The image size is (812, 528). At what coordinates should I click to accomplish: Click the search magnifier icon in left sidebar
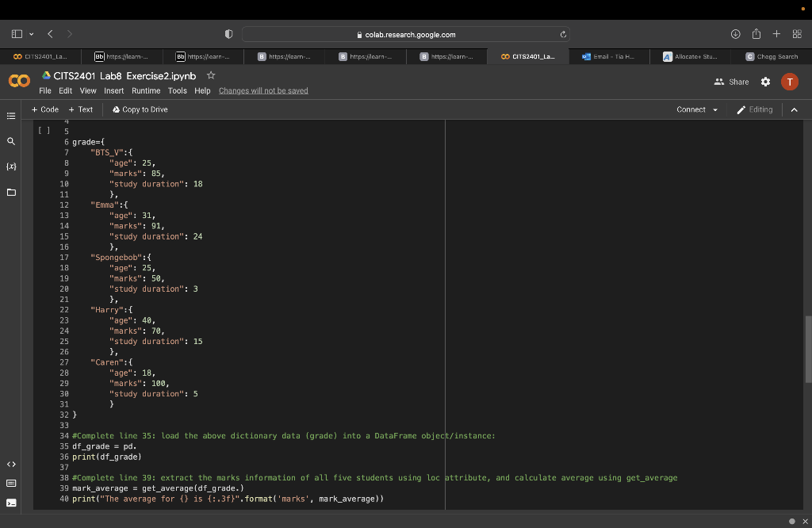point(11,141)
